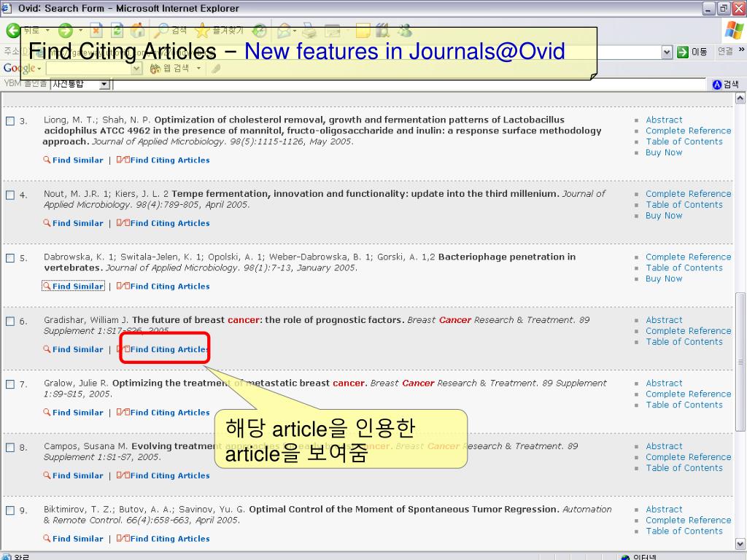The width and height of the screenshot is (747, 560).
Task: Open the Mail envelope toolbar icon
Action: [285, 31]
